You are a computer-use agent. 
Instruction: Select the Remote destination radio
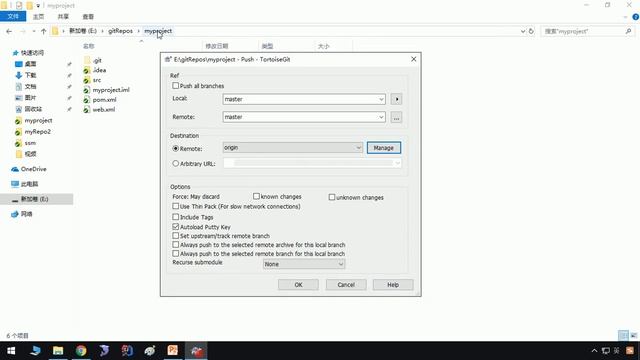click(x=176, y=149)
